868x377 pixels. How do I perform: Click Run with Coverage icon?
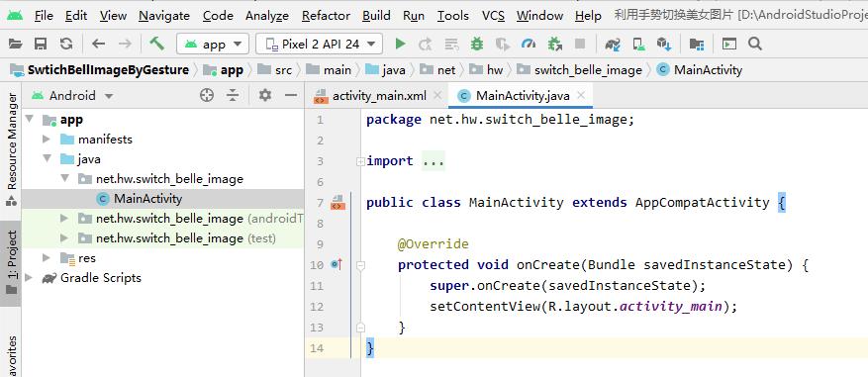[x=502, y=44]
